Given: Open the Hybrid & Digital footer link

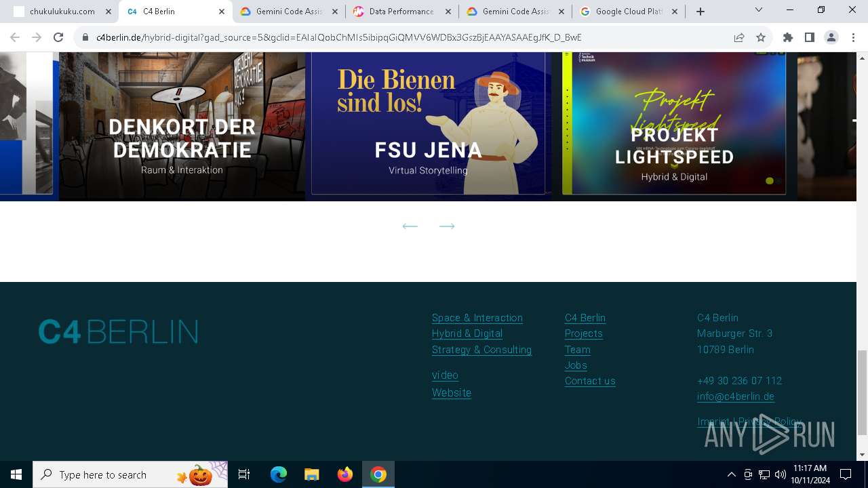Looking at the screenshot, I should tap(467, 333).
